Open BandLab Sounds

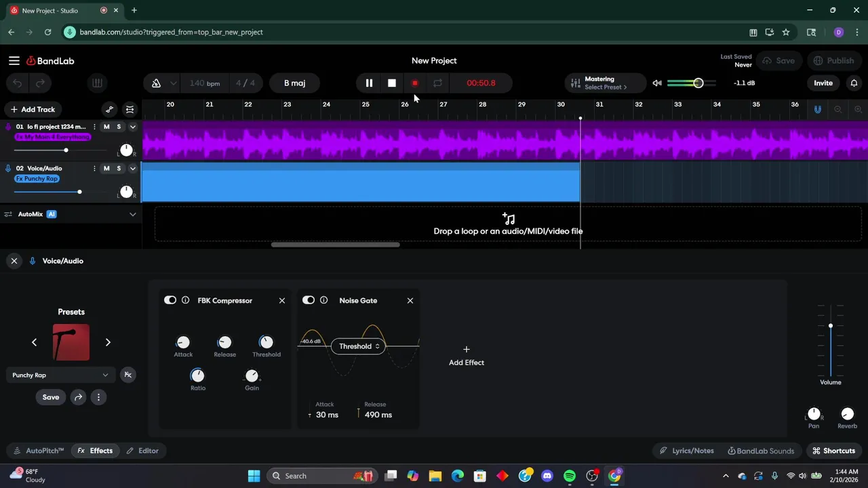pos(760,451)
